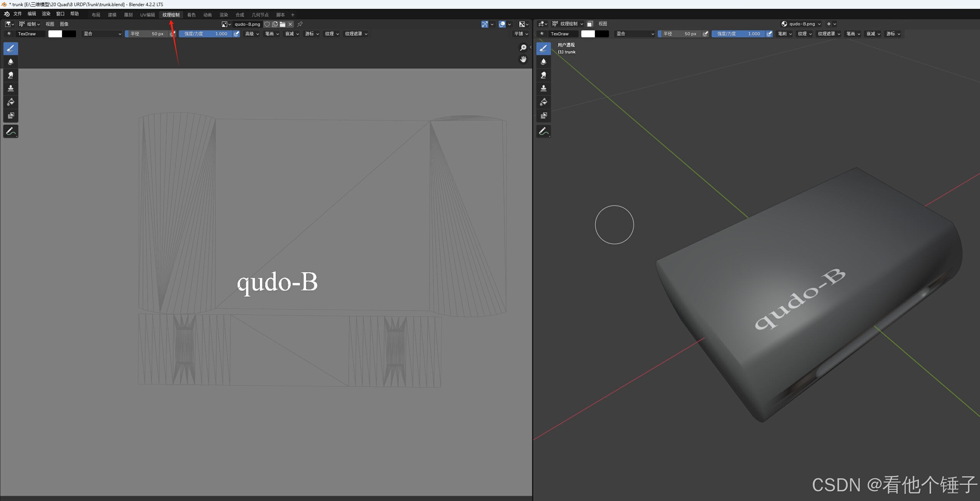The height and width of the screenshot is (501, 980).
Task: Click the zoom magnifier icon in image editor
Action: click(523, 47)
